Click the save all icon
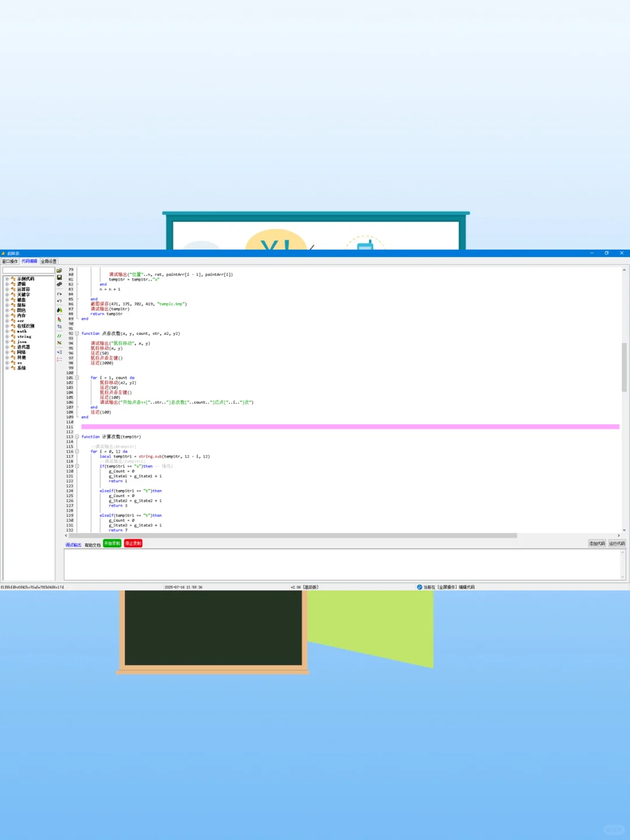 click(60, 285)
